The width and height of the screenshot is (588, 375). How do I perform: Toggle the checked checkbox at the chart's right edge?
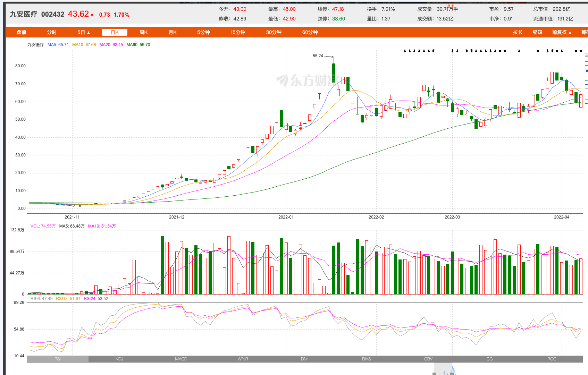click(586, 71)
